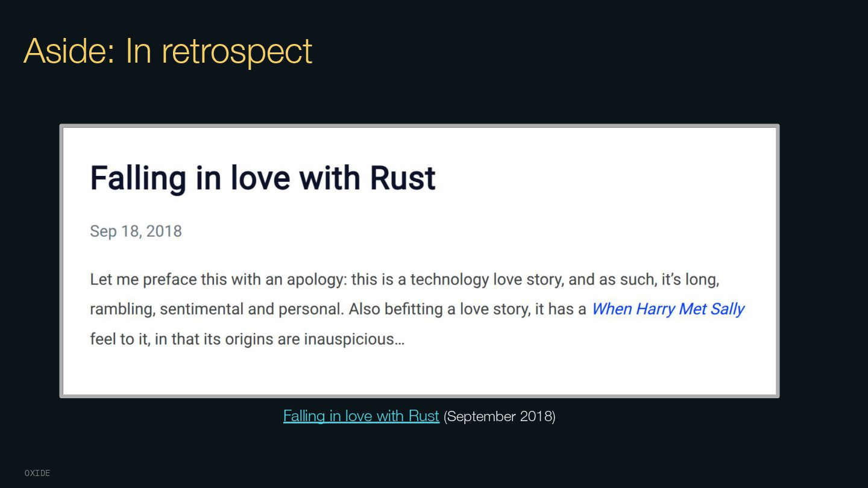
Task: Click the word "retrospect" in the slide title
Action: pyautogui.click(x=237, y=52)
